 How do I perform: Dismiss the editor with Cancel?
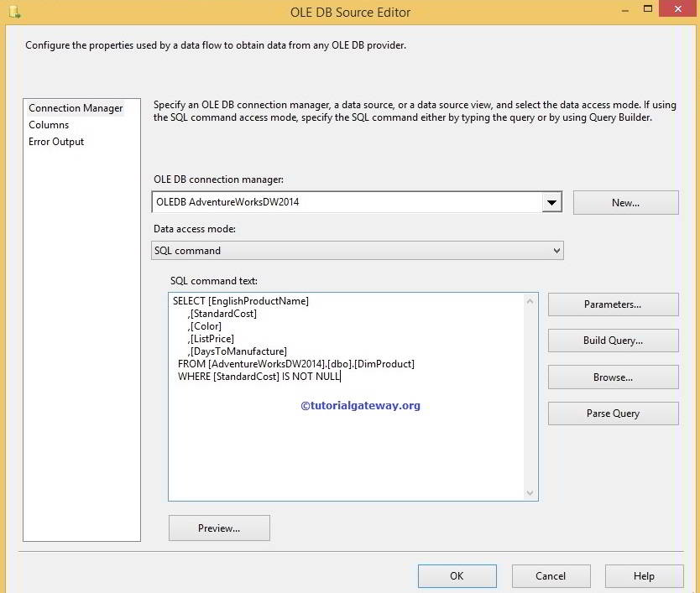point(551,575)
